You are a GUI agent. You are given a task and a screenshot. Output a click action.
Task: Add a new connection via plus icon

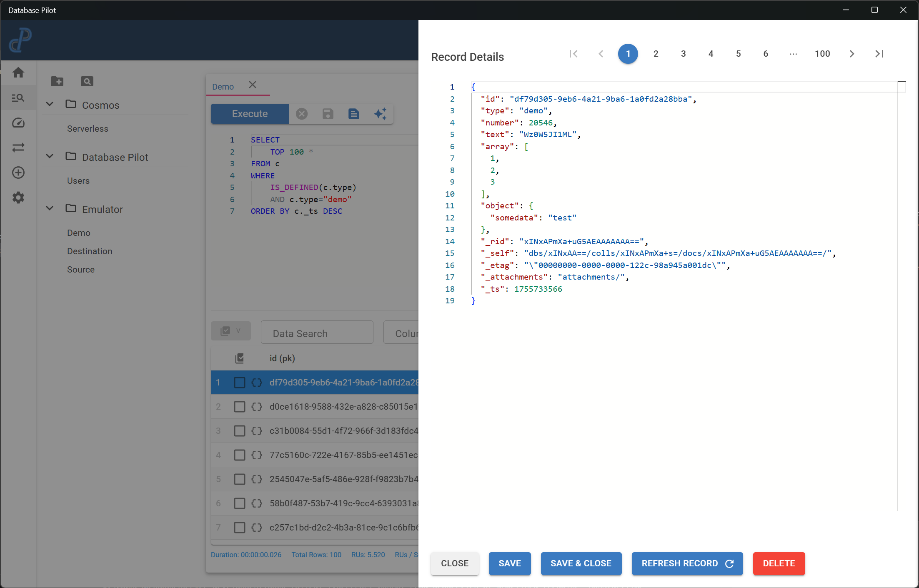(18, 173)
